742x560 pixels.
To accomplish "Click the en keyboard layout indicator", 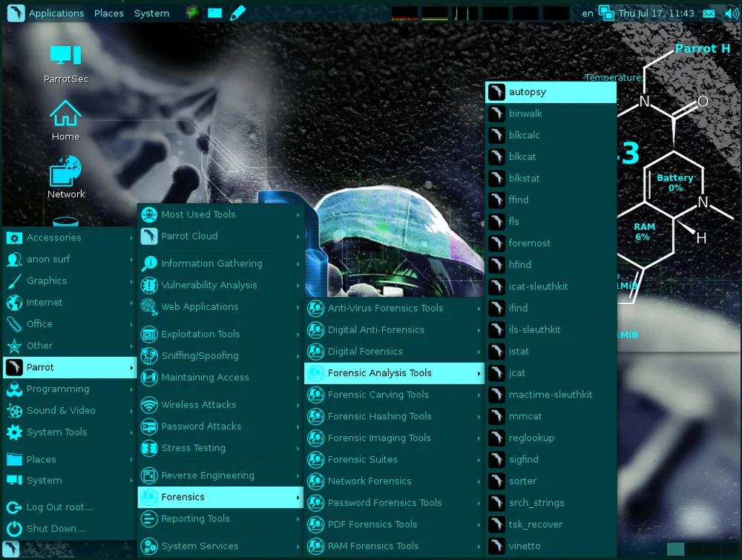I will tap(588, 13).
